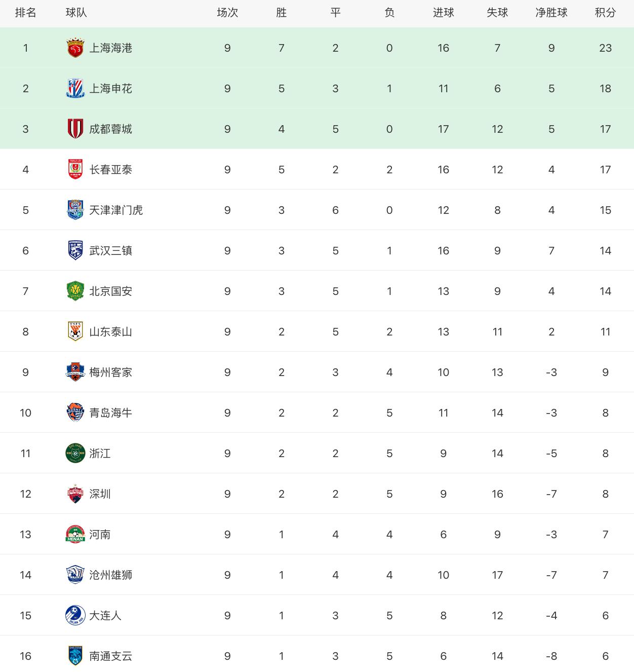Screen dimensions: 634x672
Task: Click the Shanghai Shenhua (上海申花) crest
Action: click(75, 88)
